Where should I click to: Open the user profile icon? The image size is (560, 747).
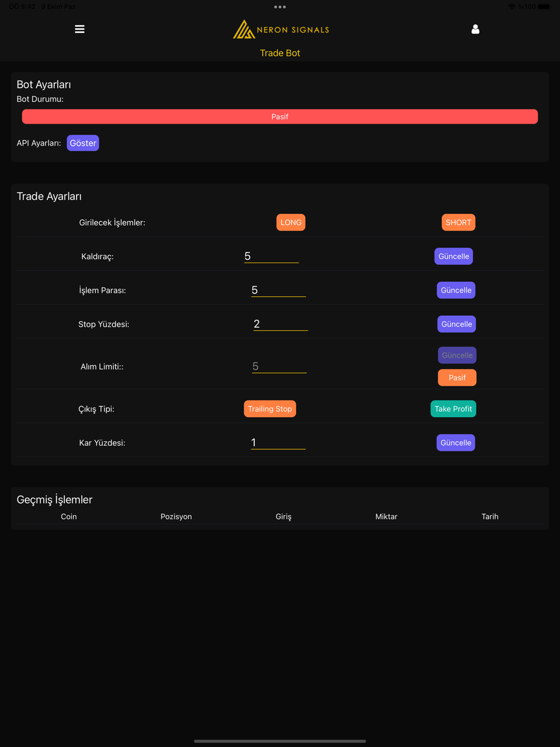pos(475,29)
